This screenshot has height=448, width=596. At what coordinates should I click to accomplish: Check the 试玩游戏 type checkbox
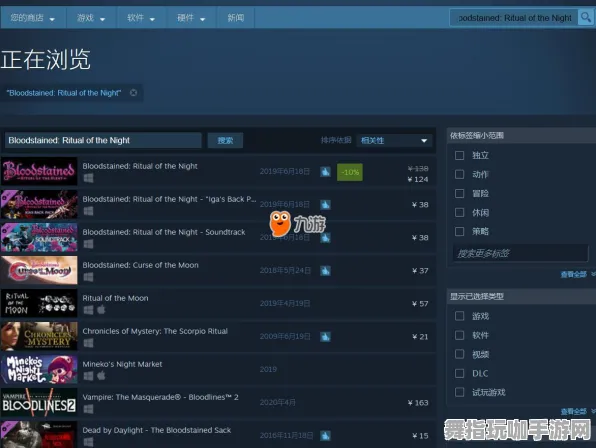pos(460,392)
